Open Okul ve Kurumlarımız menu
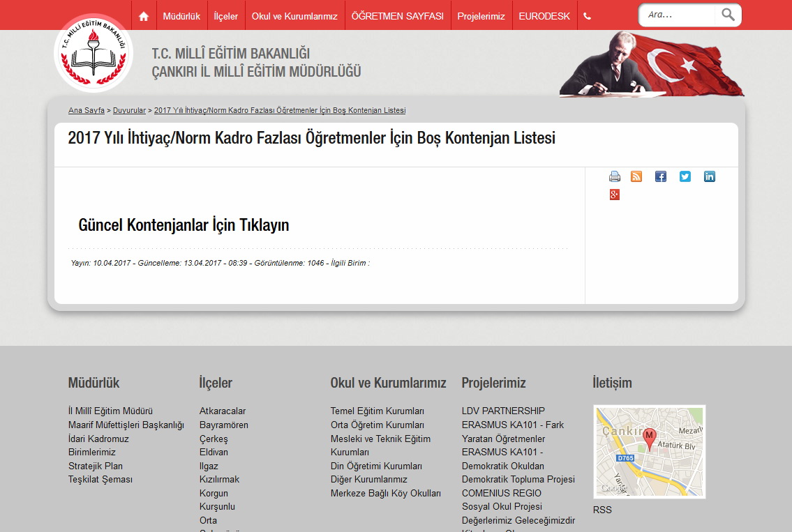This screenshot has width=792, height=532. pyautogui.click(x=294, y=15)
